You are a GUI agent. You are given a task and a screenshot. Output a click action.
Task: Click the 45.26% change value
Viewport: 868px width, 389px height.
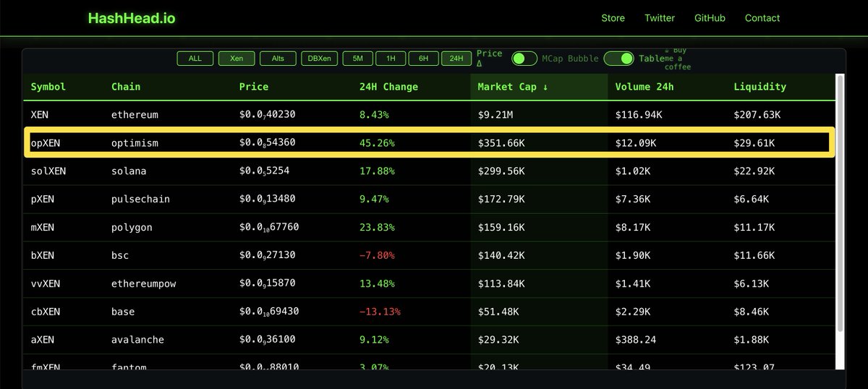(x=377, y=143)
